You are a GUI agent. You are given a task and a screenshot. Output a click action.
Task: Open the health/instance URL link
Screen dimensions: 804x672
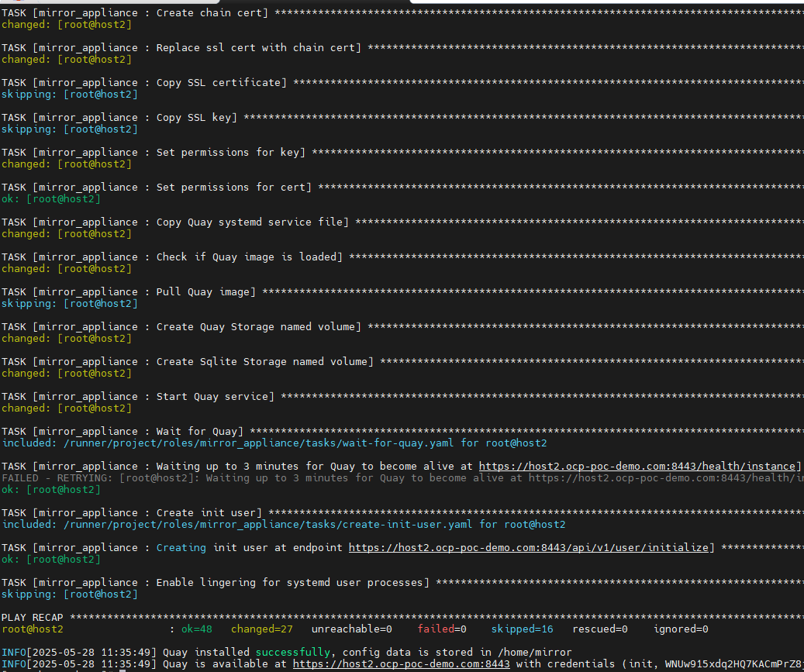click(x=637, y=467)
